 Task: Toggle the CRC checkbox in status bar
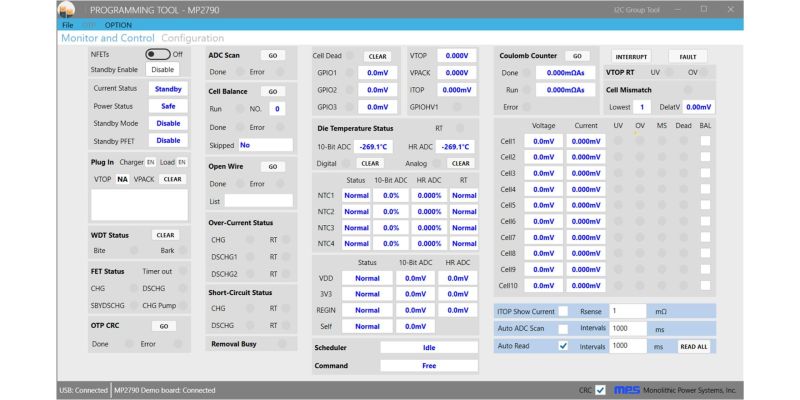601,390
